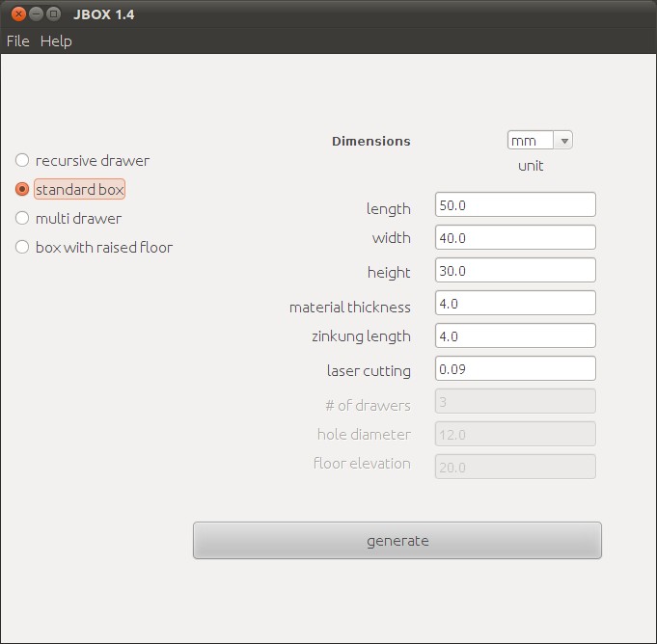This screenshot has width=657, height=644.
Task: Open the File menu
Action: 18,40
